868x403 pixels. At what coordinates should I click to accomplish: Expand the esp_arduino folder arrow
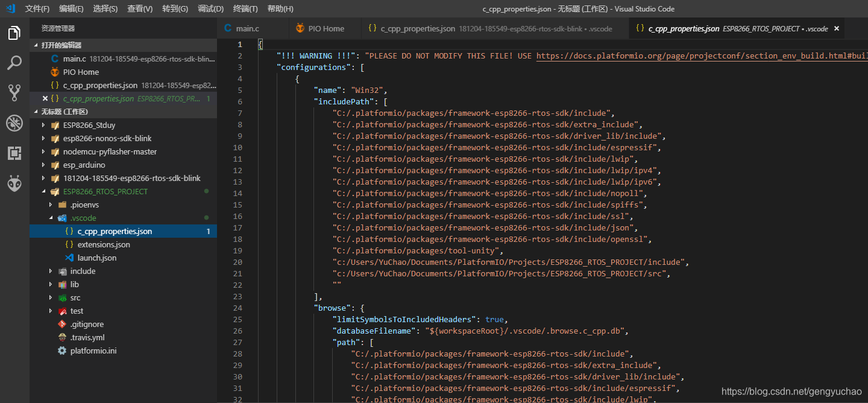click(x=43, y=165)
